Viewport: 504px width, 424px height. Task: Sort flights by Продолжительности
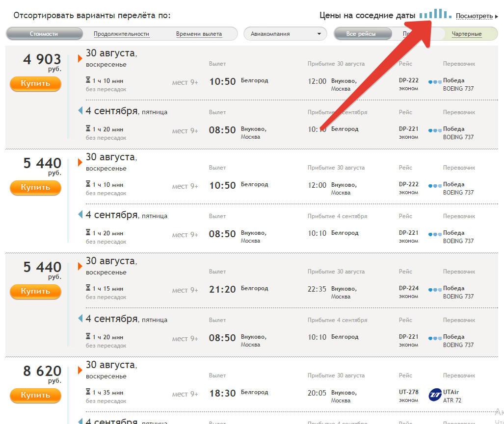[121, 34]
